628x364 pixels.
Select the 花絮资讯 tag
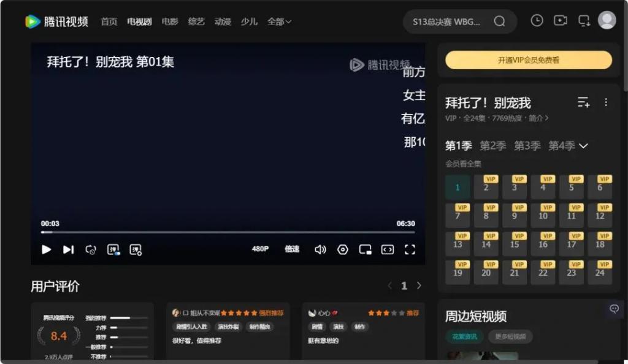click(x=464, y=336)
